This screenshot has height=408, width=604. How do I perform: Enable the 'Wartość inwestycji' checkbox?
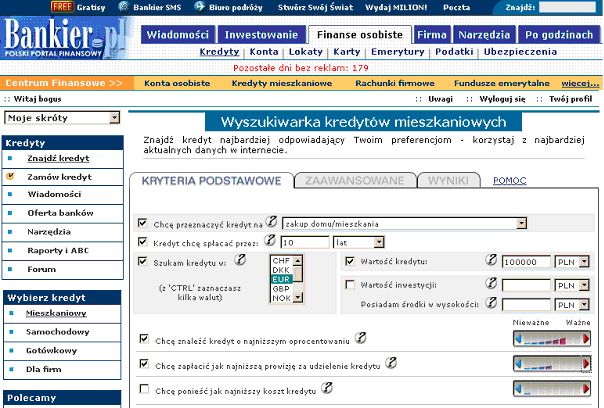(x=349, y=285)
